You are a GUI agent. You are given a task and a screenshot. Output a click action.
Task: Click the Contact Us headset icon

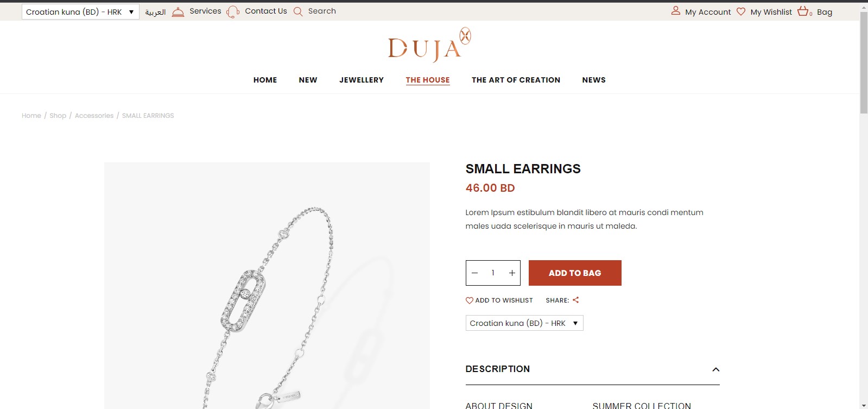coord(233,12)
